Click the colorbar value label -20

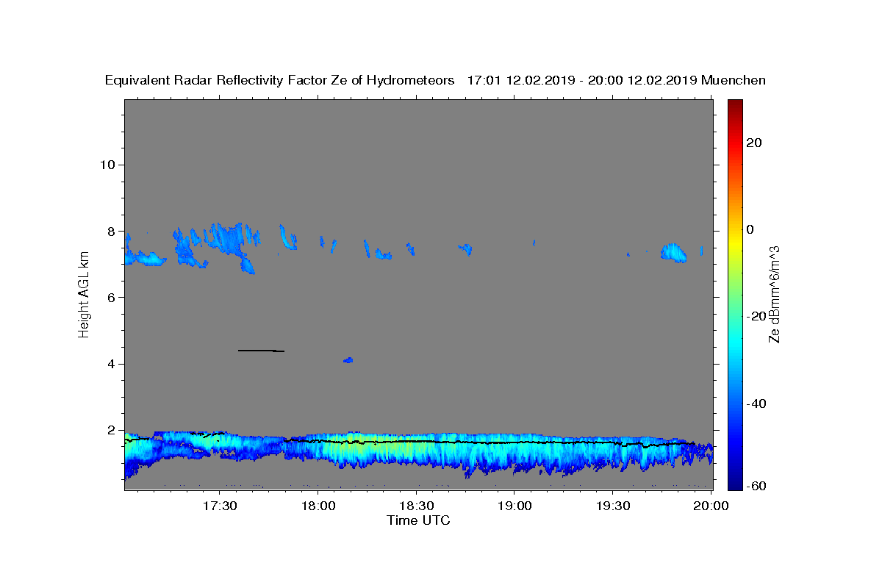pos(757,316)
